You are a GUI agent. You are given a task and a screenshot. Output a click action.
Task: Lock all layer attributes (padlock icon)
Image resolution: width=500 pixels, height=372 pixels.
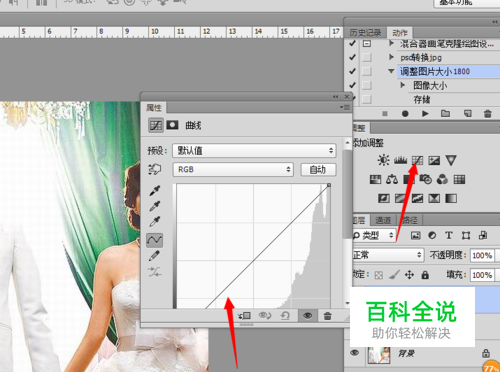[x=425, y=275]
